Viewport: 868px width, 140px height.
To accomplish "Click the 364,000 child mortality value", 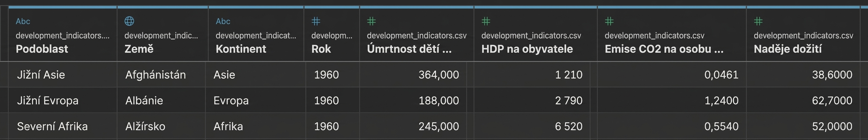I will point(439,74).
